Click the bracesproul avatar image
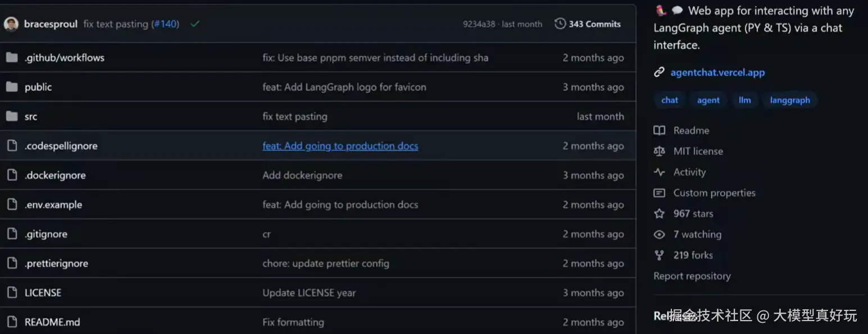This screenshot has width=868, height=334. (x=11, y=24)
